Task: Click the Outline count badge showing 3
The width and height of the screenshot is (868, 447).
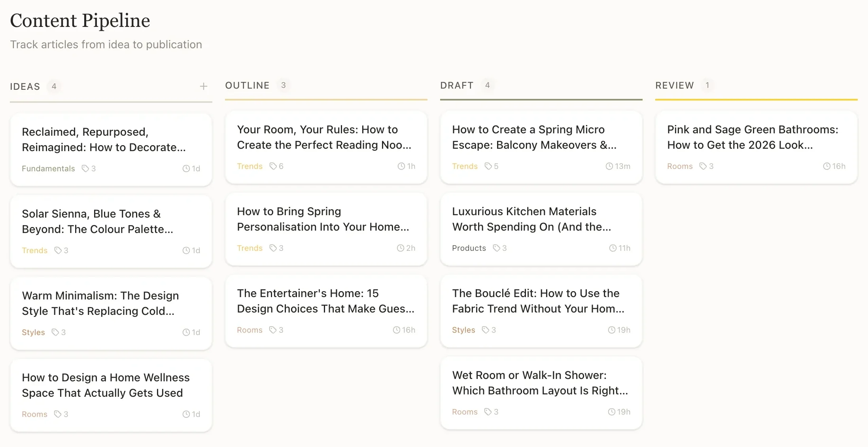Action: pos(283,85)
